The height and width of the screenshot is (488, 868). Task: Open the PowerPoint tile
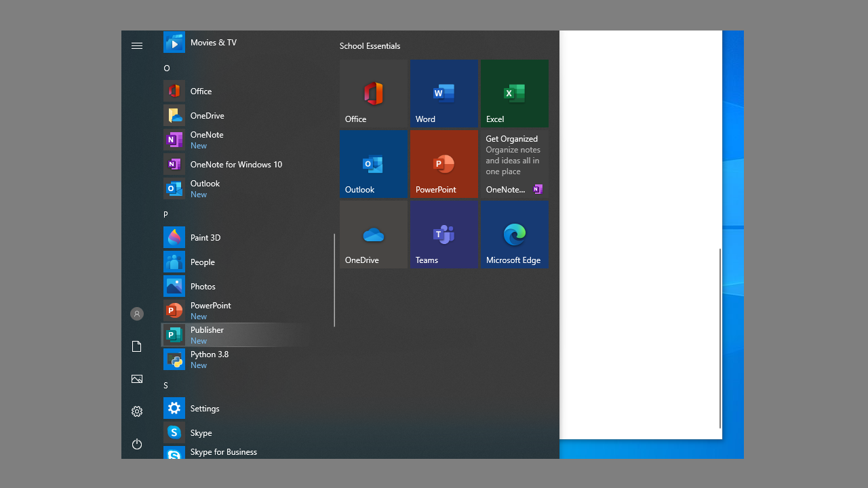click(444, 164)
